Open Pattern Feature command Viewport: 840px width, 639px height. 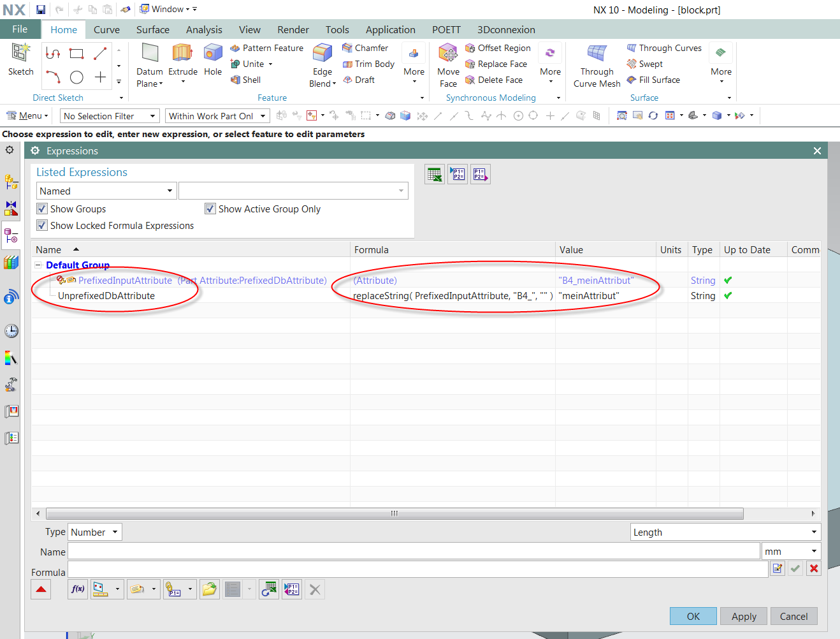[266, 48]
